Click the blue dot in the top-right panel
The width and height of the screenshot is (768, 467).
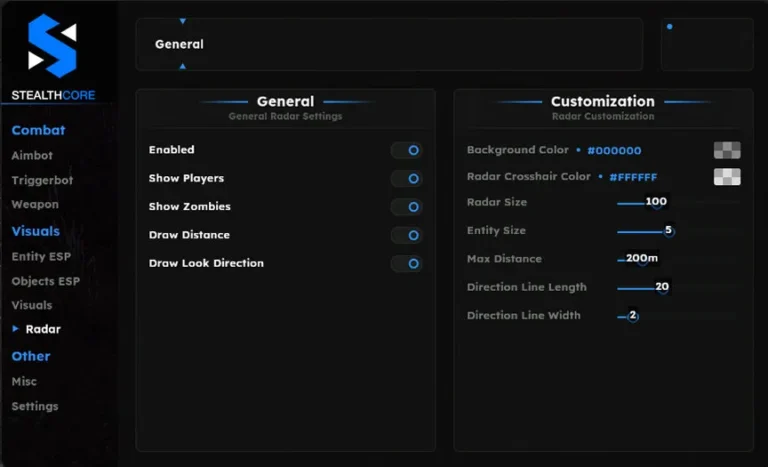[669, 27]
